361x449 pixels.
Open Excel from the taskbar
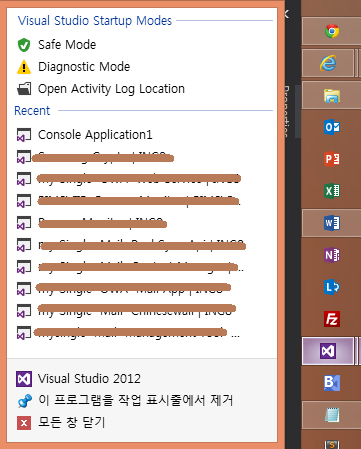click(332, 191)
